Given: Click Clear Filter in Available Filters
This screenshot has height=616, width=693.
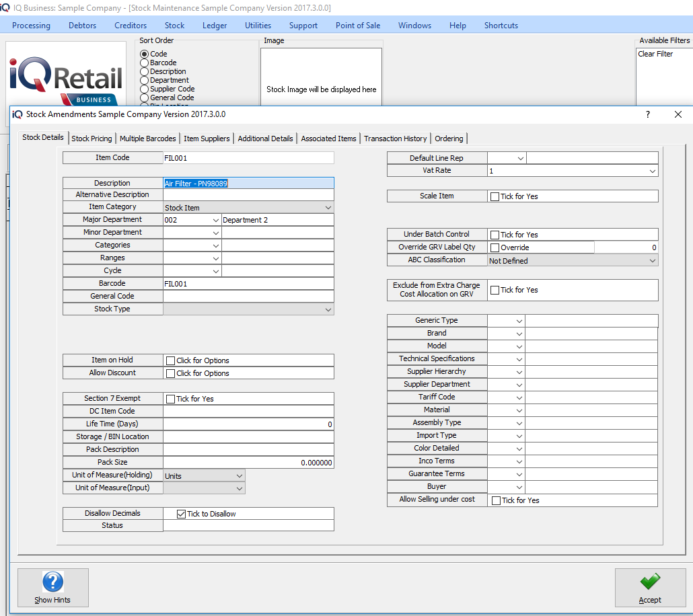Looking at the screenshot, I should [655, 54].
